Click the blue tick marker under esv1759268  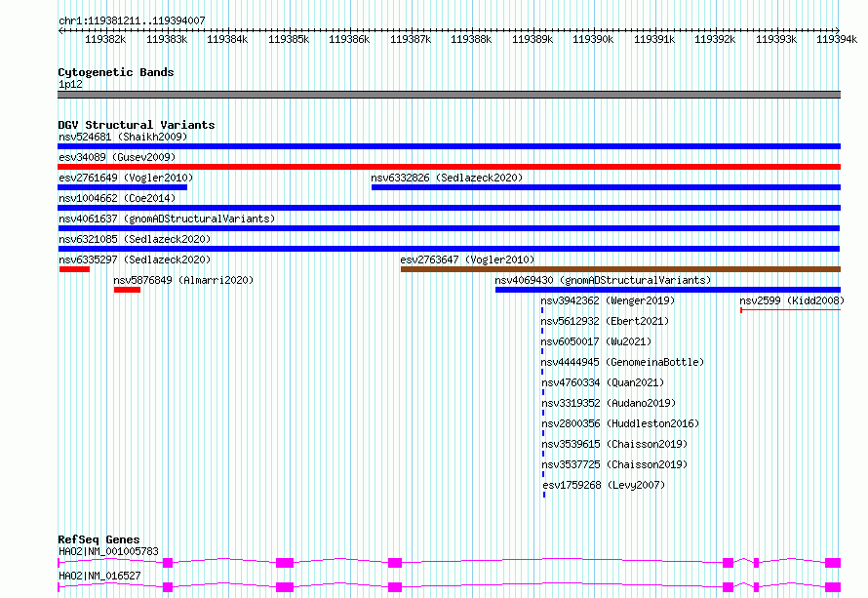(x=544, y=495)
